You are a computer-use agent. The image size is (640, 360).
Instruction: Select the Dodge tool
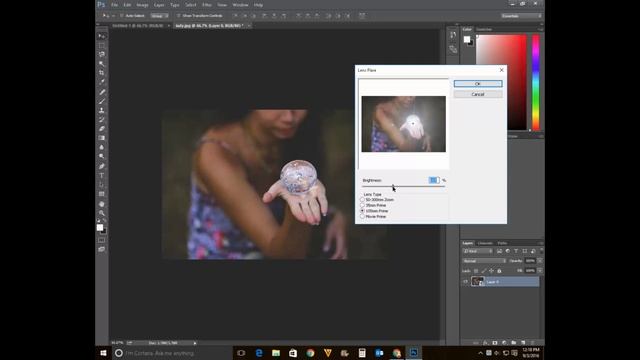102,156
